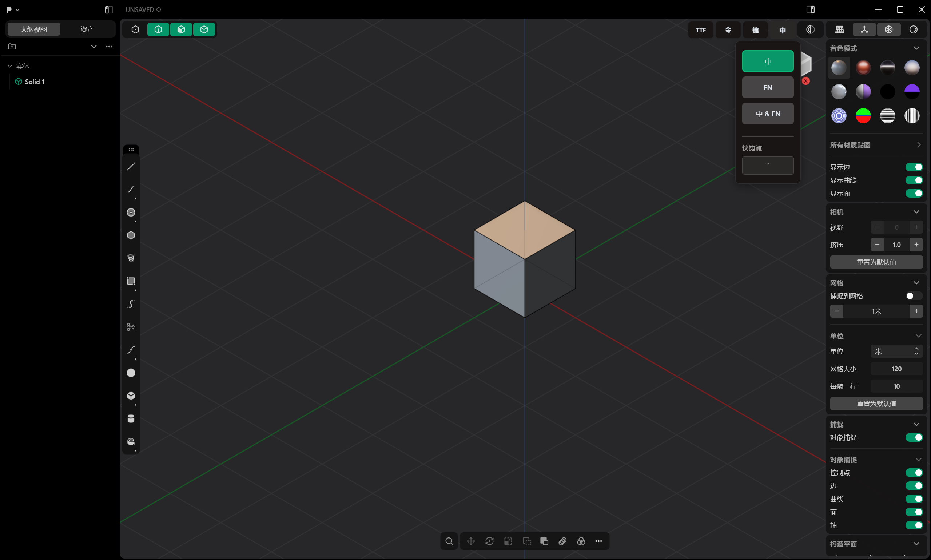This screenshot has height=560, width=931.
Task: Reset camera with 重置为默认值 button
Action: pyautogui.click(x=876, y=262)
